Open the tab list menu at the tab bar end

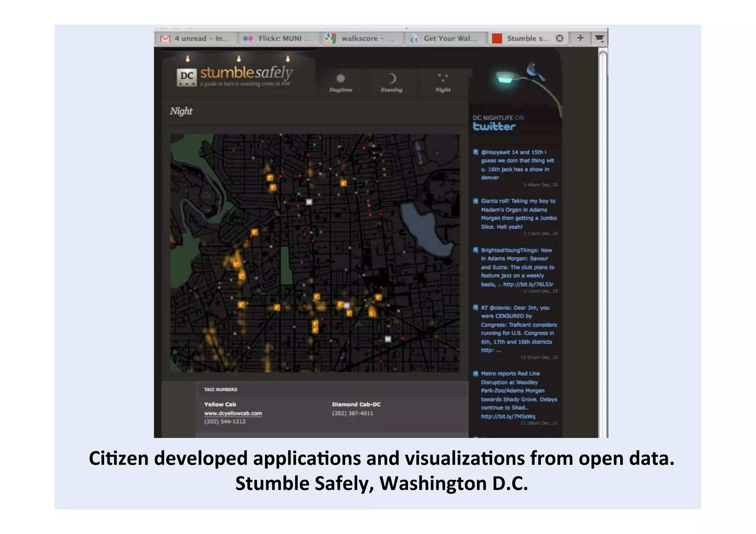[599, 38]
